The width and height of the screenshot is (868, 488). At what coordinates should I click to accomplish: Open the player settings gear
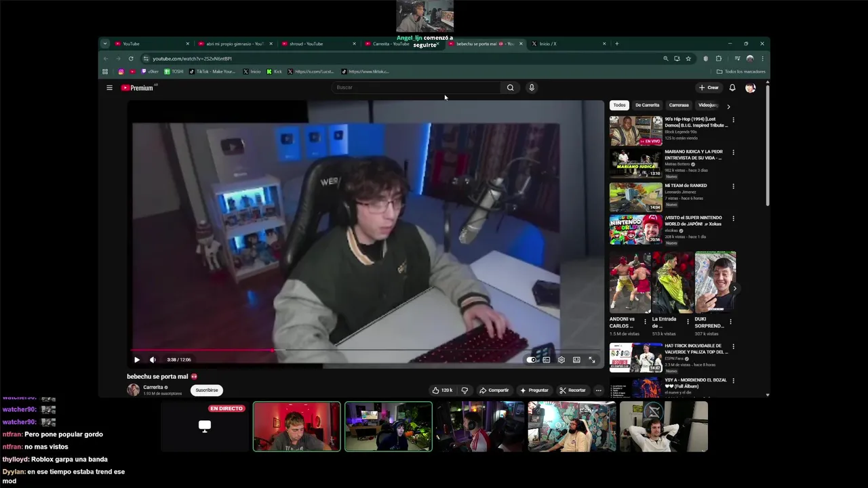click(x=561, y=360)
